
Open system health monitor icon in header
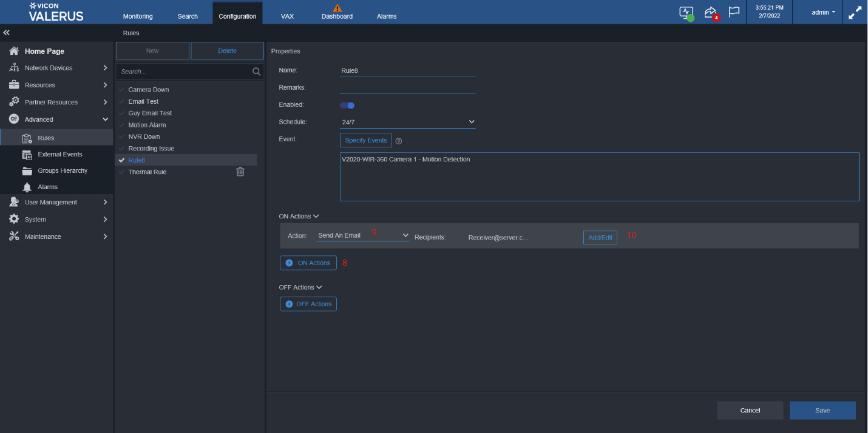[687, 13]
